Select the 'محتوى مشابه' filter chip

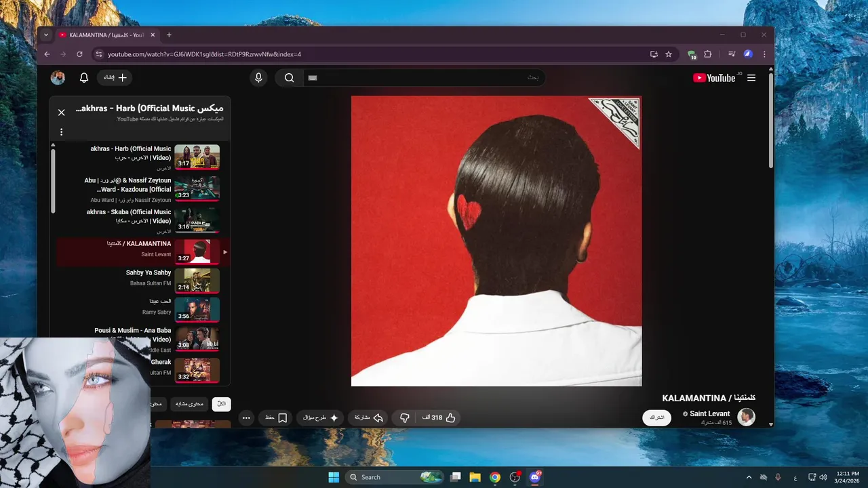(189, 404)
